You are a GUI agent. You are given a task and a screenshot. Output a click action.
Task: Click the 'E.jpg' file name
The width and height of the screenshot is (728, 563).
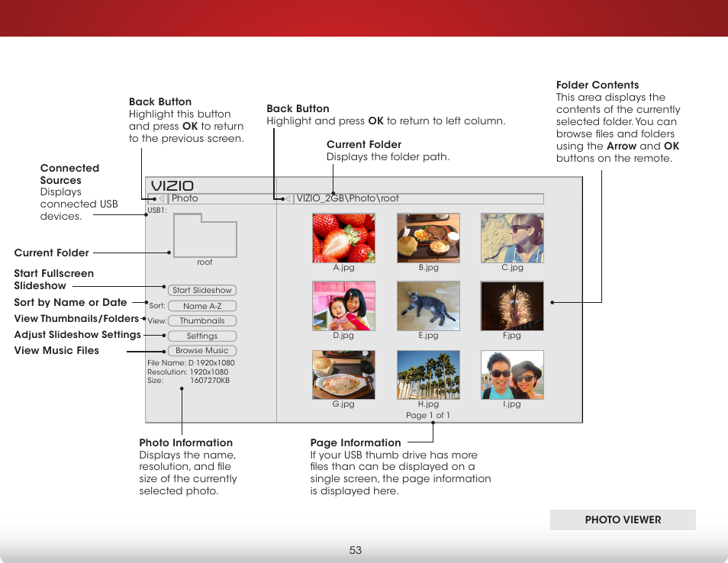tap(429, 336)
